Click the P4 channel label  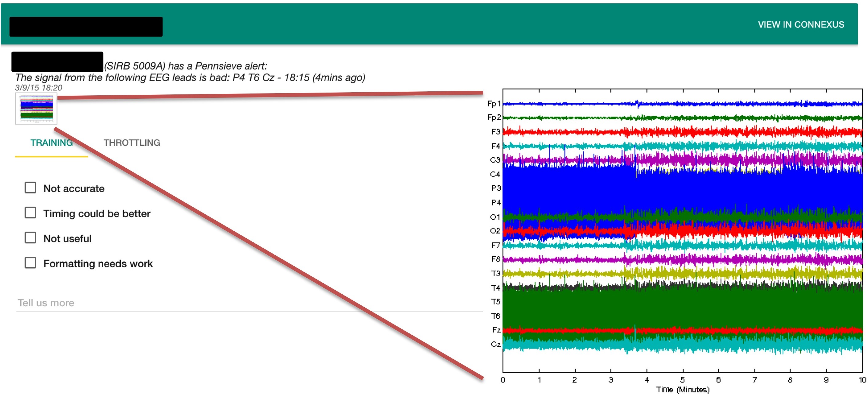pos(496,202)
